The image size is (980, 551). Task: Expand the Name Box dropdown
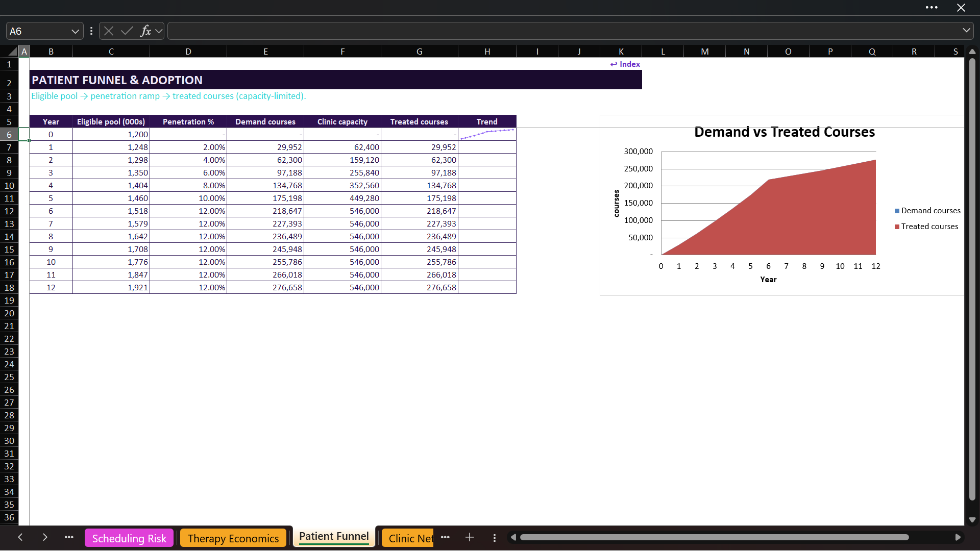point(75,31)
